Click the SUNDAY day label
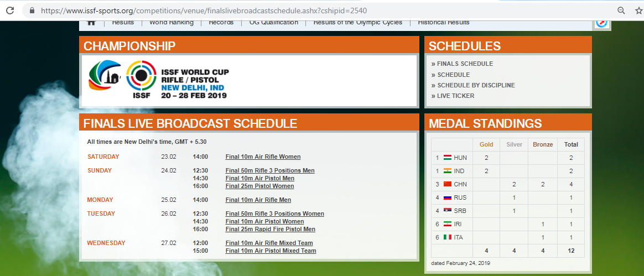Screen dimensions: 644x276 [x=100, y=170]
